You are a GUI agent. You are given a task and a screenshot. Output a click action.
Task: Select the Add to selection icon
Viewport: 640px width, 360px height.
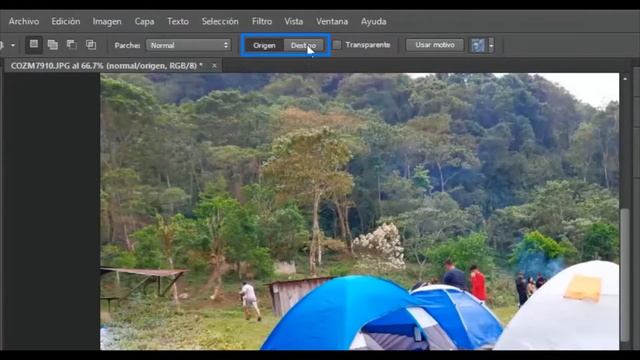pyautogui.click(x=53, y=44)
